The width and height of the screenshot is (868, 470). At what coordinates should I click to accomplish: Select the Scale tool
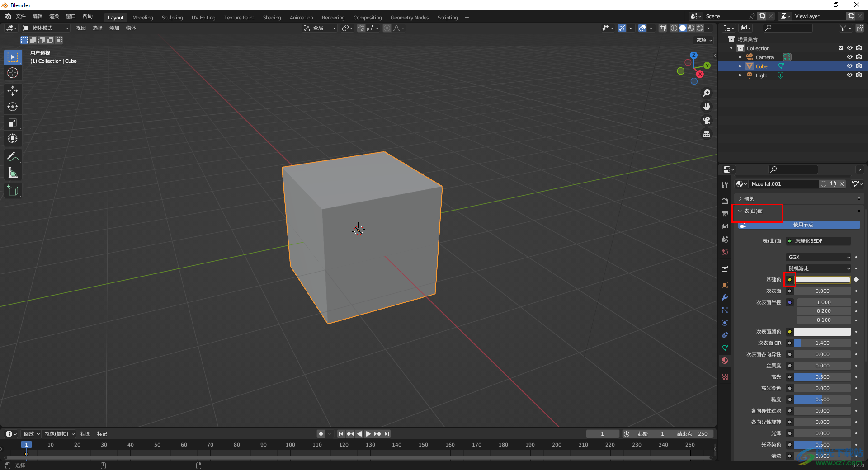point(13,122)
